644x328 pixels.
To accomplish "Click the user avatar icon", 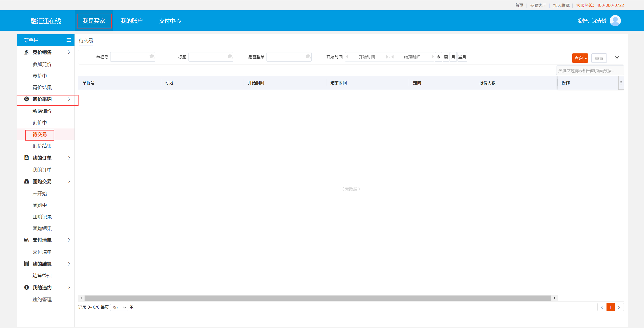I will [x=615, y=21].
